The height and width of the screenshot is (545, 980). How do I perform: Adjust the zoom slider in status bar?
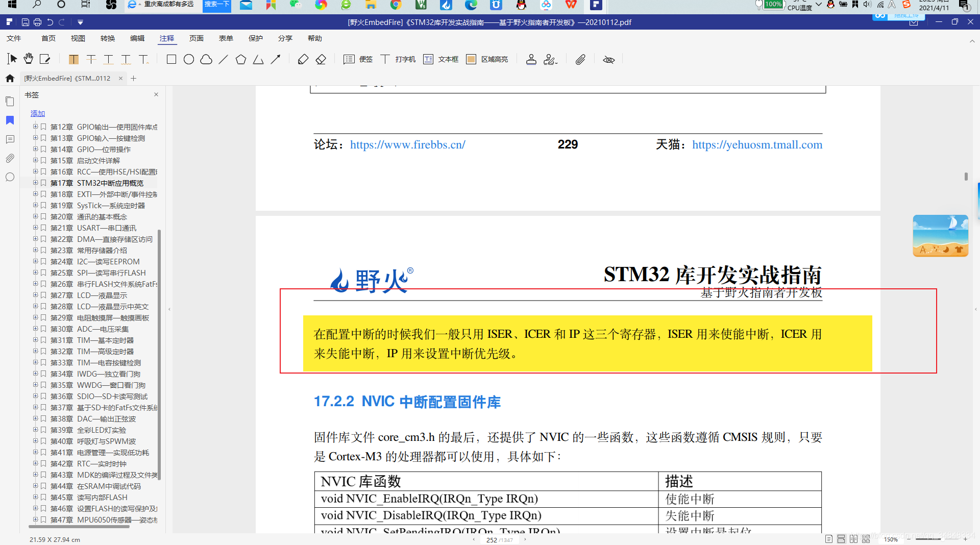[x=937, y=539]
